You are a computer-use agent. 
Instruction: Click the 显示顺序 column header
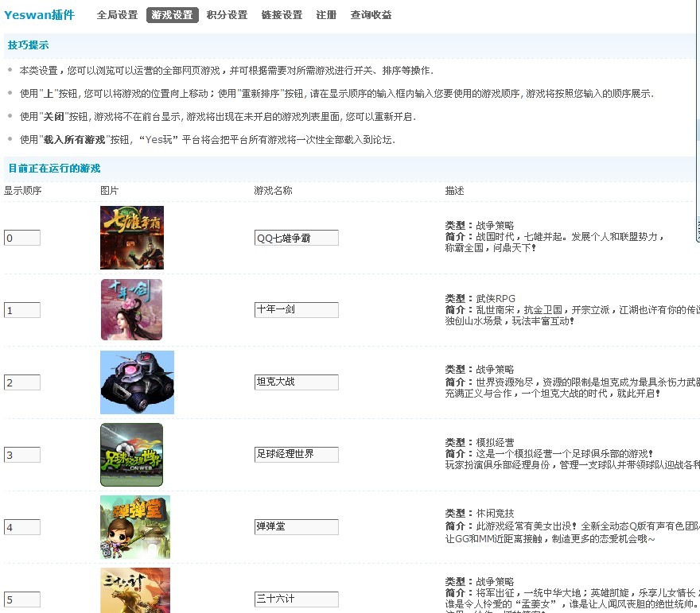click(23, 191)
